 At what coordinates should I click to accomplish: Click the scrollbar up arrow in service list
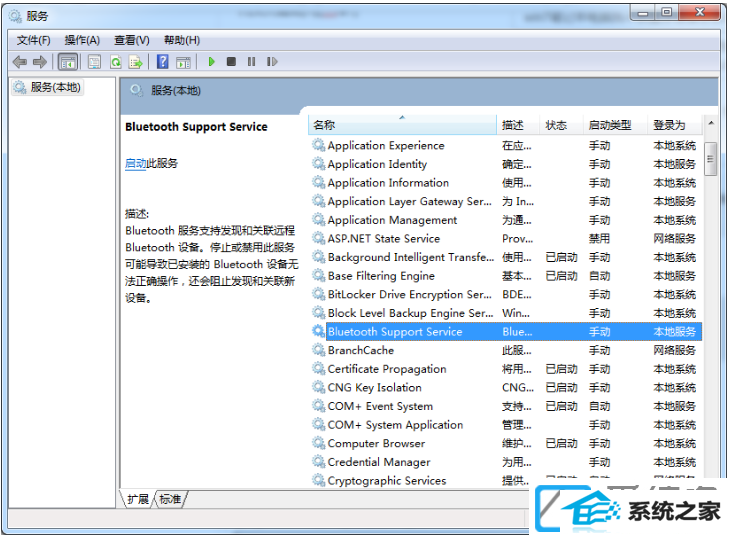tap(711, 123)
